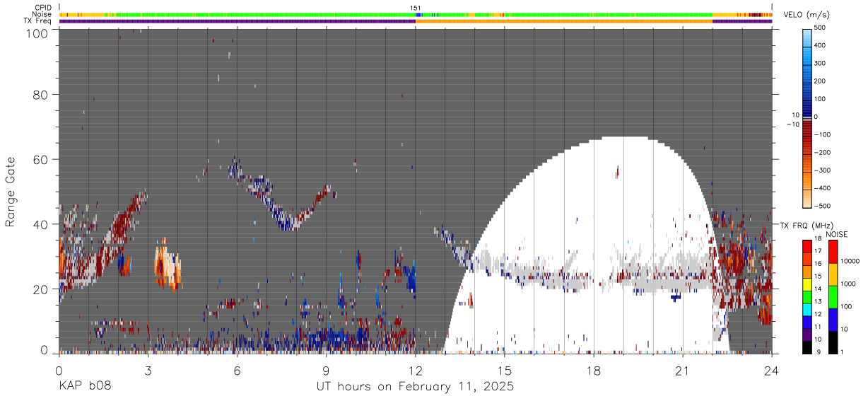The image size is (868, 401).
Task: Click the x-axis tick label 3
Action: pos(148,370)
